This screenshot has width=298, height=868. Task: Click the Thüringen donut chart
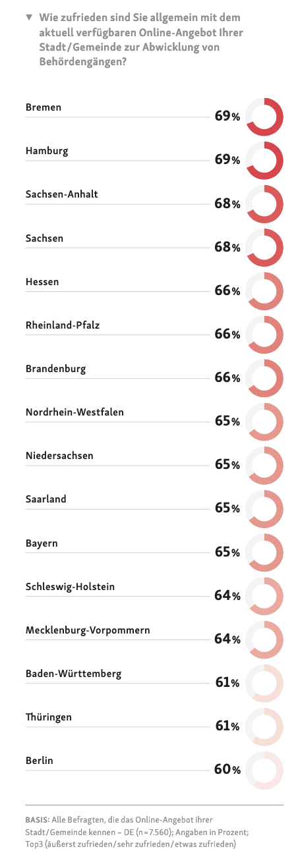[264, 726]
